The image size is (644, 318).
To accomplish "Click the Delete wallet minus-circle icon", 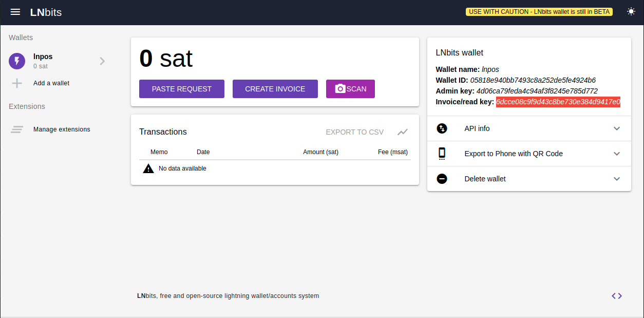I will [442, 179].
